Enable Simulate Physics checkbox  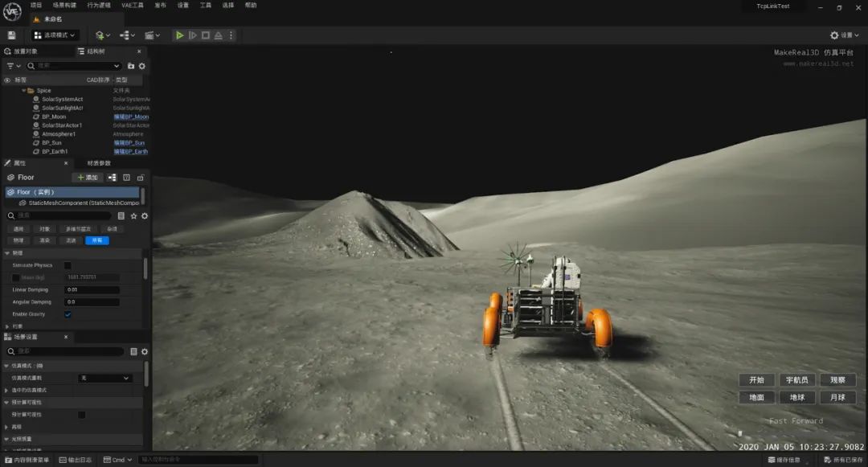68,265
